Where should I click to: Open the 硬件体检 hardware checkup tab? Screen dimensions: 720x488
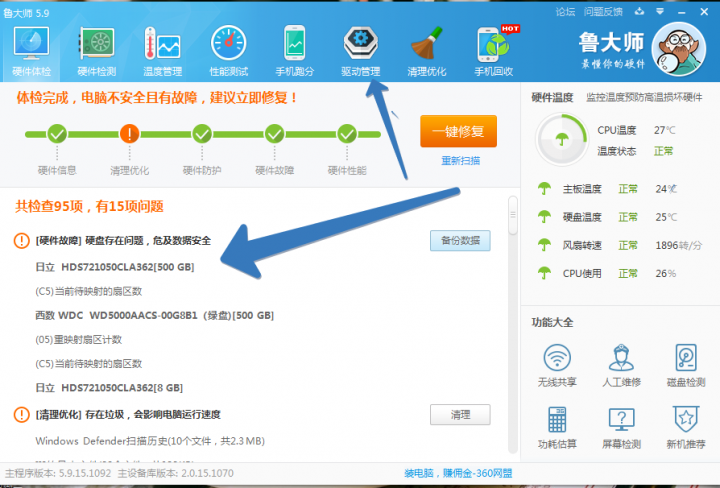click(x=31, y=51)
